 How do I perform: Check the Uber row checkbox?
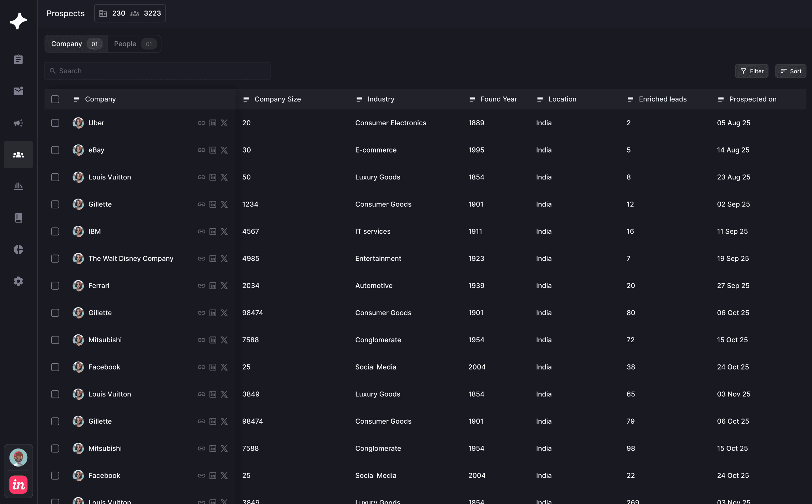[55, 123]
